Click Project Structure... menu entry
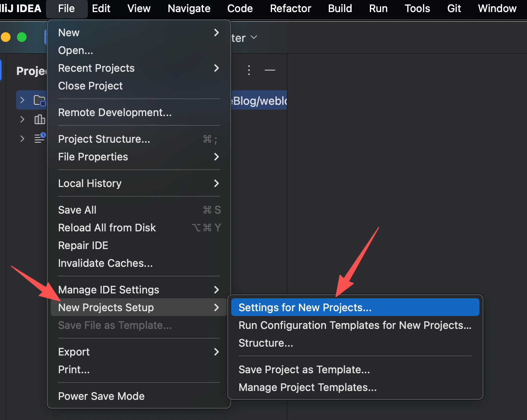The image size is (527, 420). click(x=104, y=139)
